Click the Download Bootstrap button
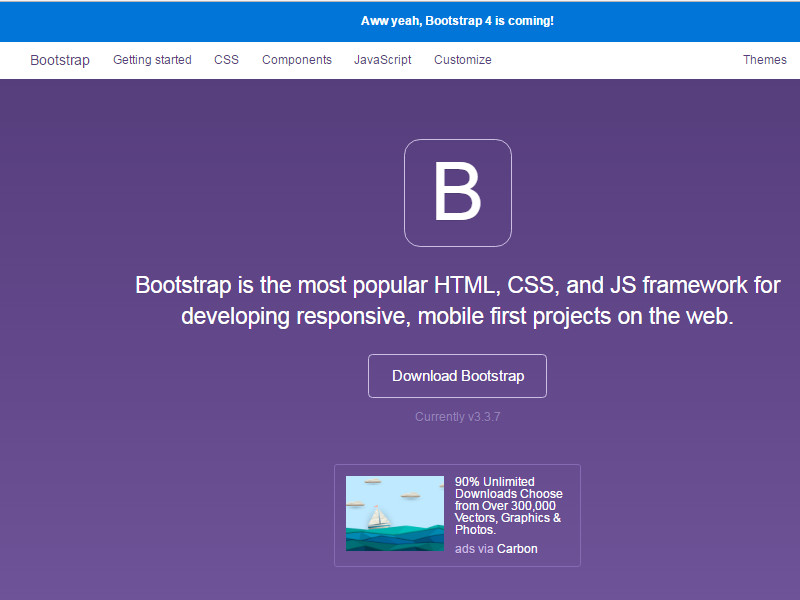Screen dimensions: 800x600 [457, 376]
